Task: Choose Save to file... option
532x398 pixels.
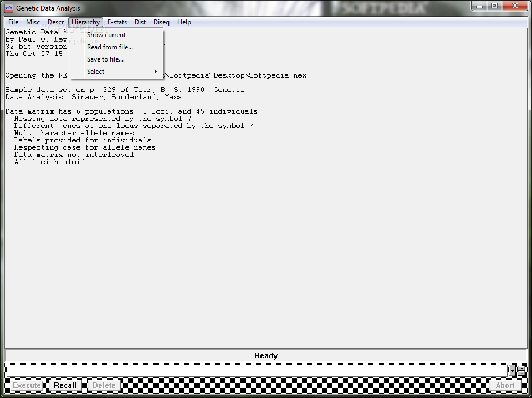Action: (x=116, y=59)
